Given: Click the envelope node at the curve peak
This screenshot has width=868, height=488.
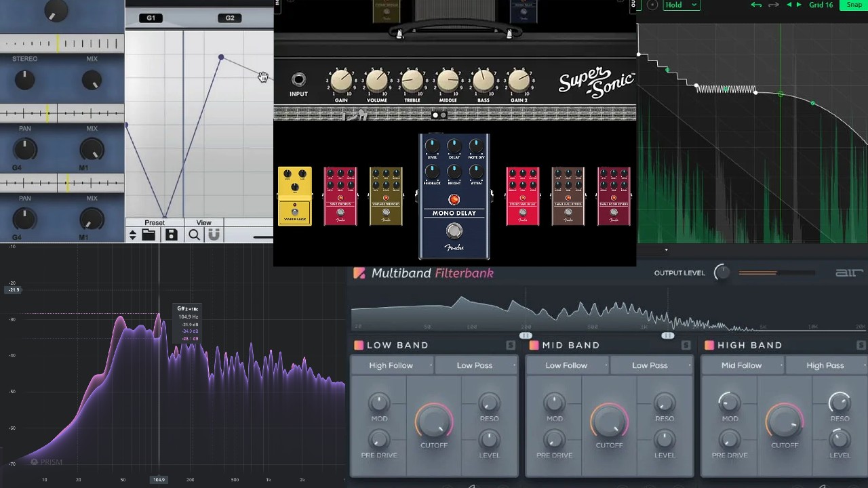Looking at the screenshot, I should (x=221, y=58).
